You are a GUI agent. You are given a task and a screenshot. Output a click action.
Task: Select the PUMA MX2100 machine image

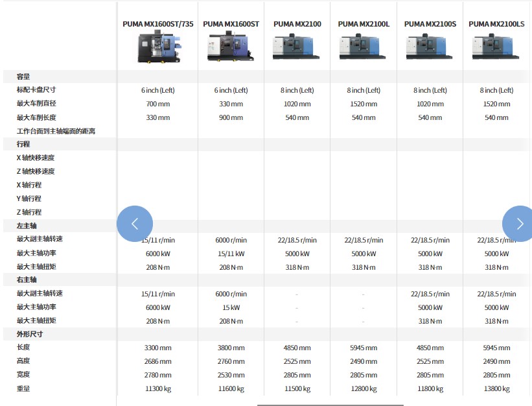296,47
